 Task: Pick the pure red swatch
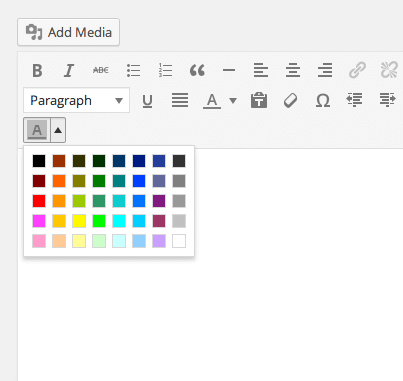point(39,201)
